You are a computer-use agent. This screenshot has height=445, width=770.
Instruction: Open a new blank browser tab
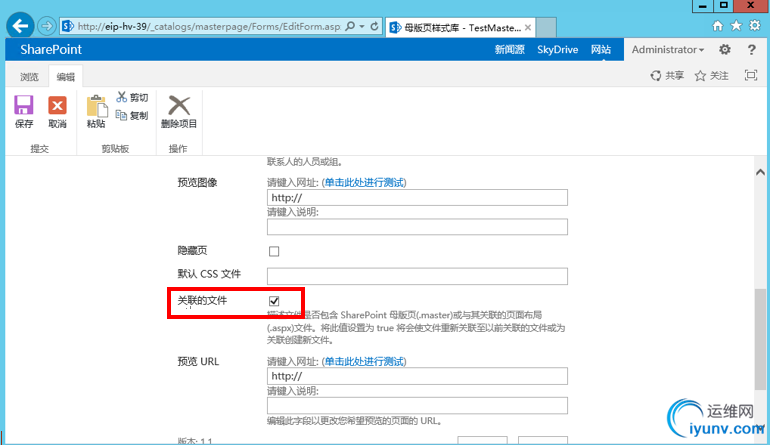(546, 28)
